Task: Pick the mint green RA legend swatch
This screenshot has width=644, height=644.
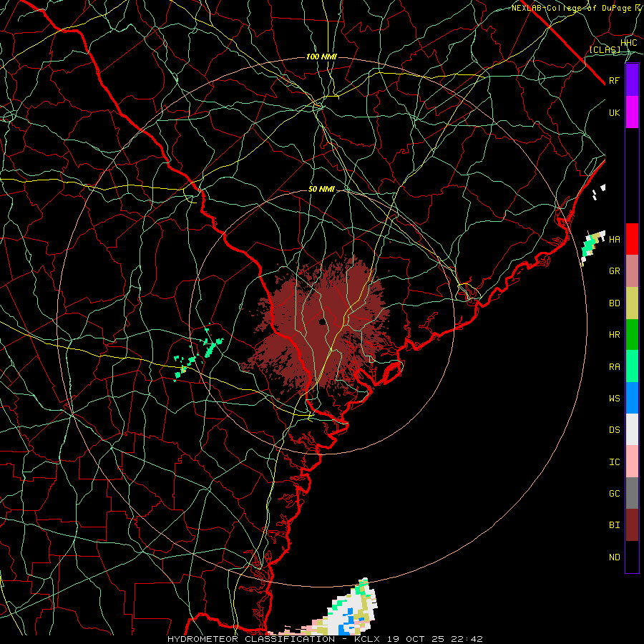Action: pos(632,366)
